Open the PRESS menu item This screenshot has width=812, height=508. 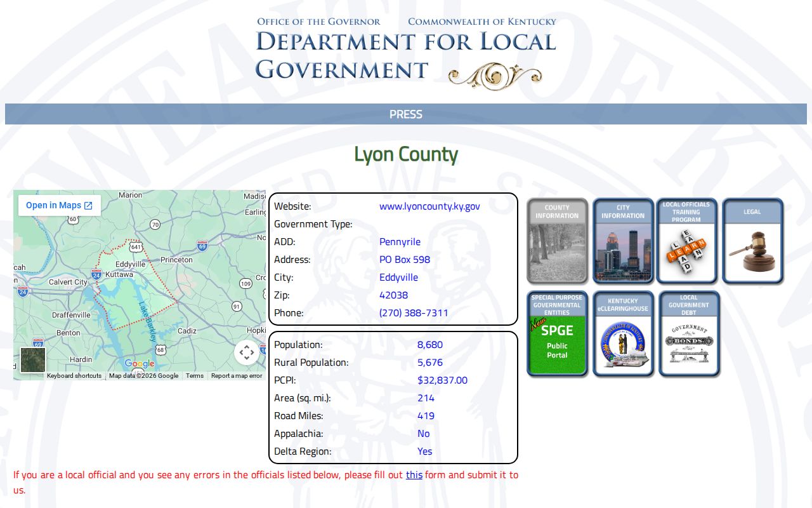406,114
